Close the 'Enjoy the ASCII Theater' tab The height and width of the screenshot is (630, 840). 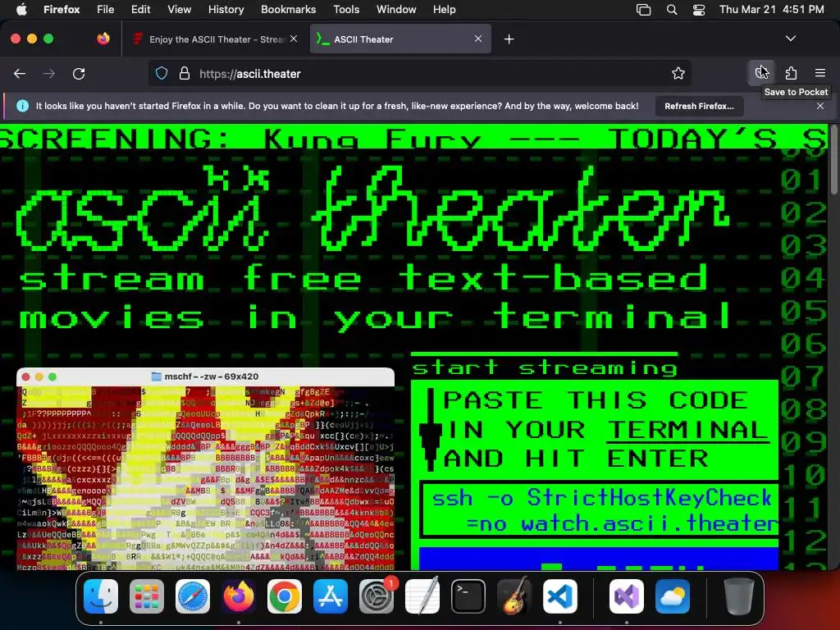coord(294,39)
